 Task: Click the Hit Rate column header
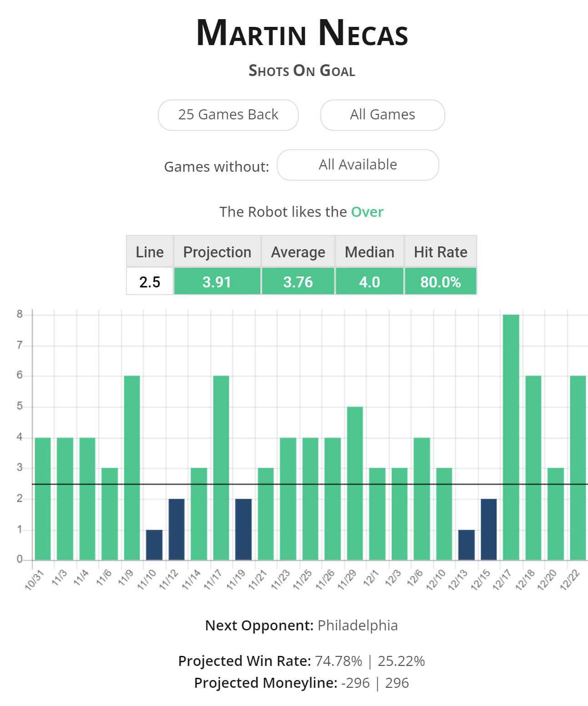tap(441, 251)
